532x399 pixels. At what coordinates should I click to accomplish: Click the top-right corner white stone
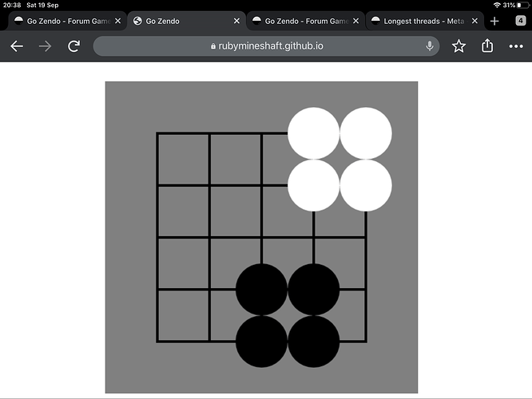(366, 133)
